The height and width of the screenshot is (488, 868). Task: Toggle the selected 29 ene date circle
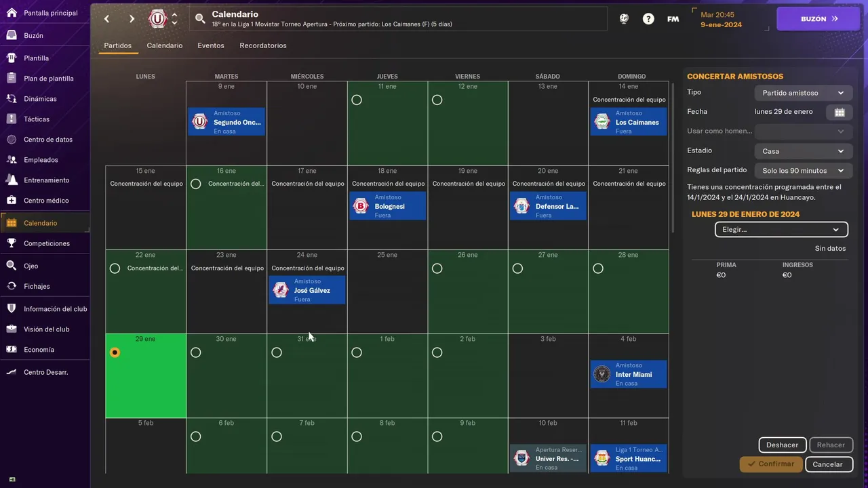(115, 352)
